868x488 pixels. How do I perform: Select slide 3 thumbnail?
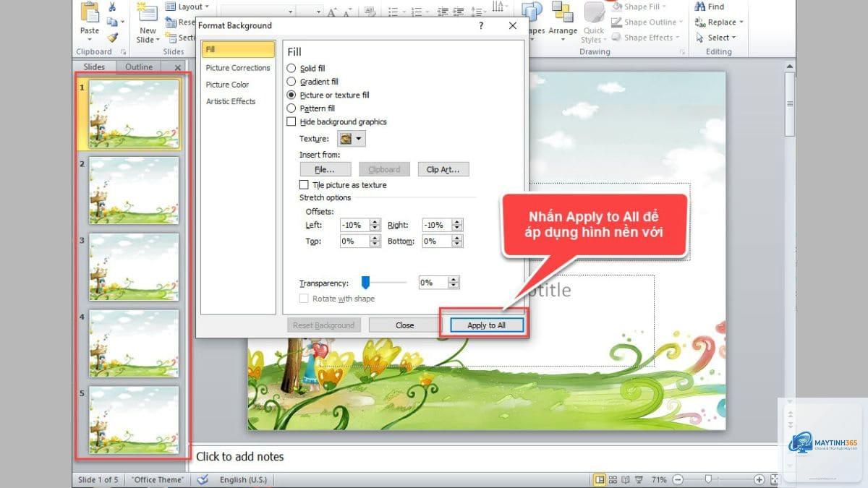point(134,267)
